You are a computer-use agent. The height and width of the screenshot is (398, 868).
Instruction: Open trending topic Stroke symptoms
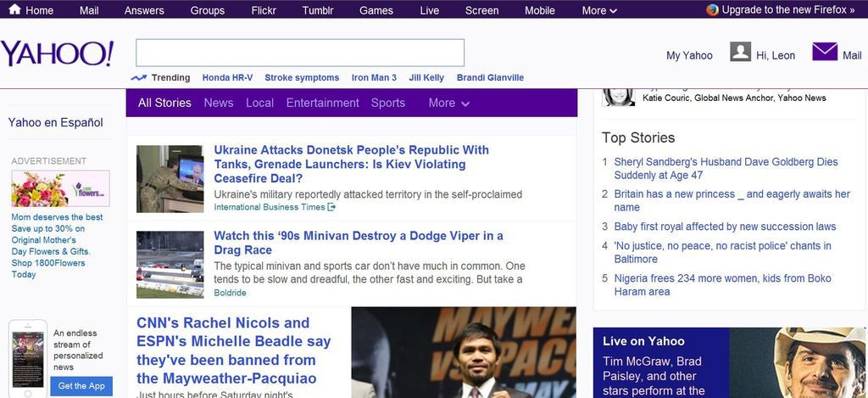[302, 77]
